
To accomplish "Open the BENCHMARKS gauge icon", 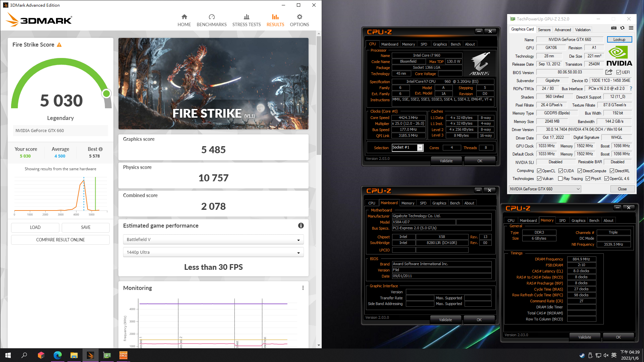I will [212, 17].
